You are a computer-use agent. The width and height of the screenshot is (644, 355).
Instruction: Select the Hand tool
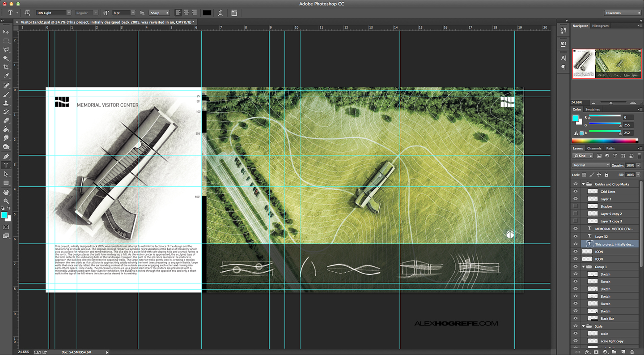point(6,192)
